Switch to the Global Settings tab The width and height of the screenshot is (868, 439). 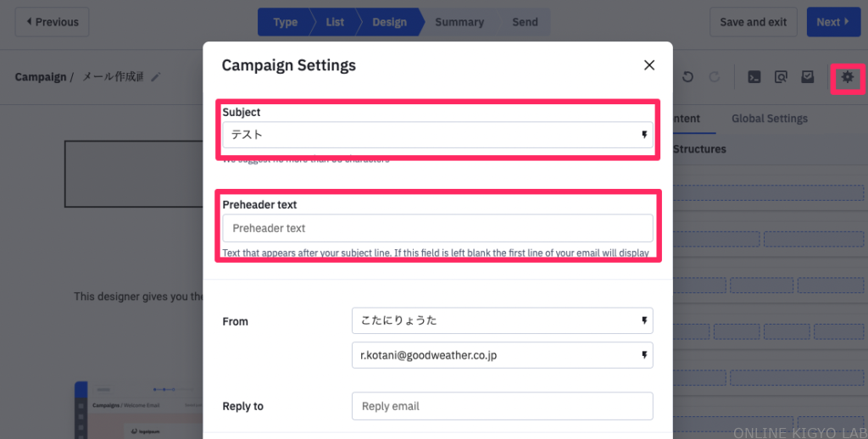tap(769, 119)
